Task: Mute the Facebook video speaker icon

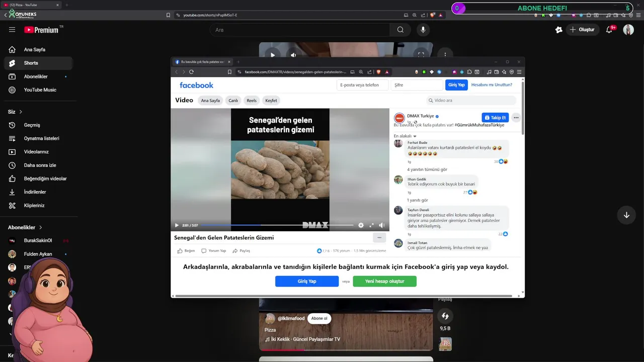Action: (x=381, y=225)
